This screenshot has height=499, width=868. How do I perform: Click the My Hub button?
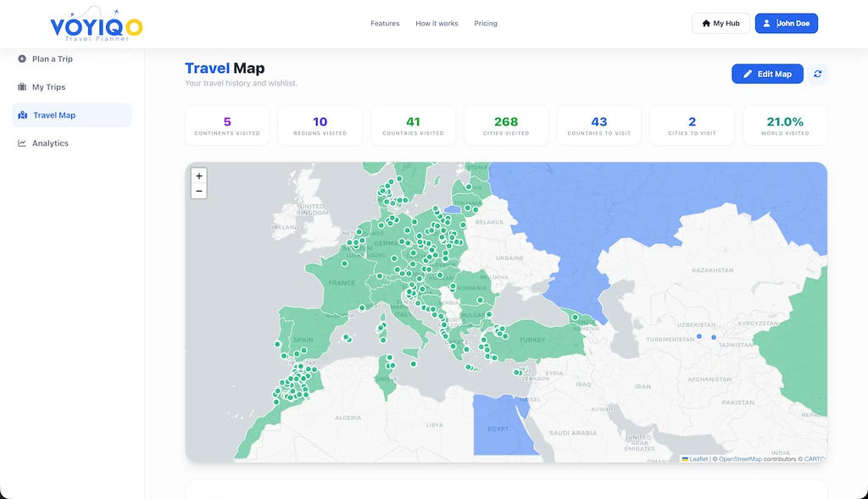(721, 23)
